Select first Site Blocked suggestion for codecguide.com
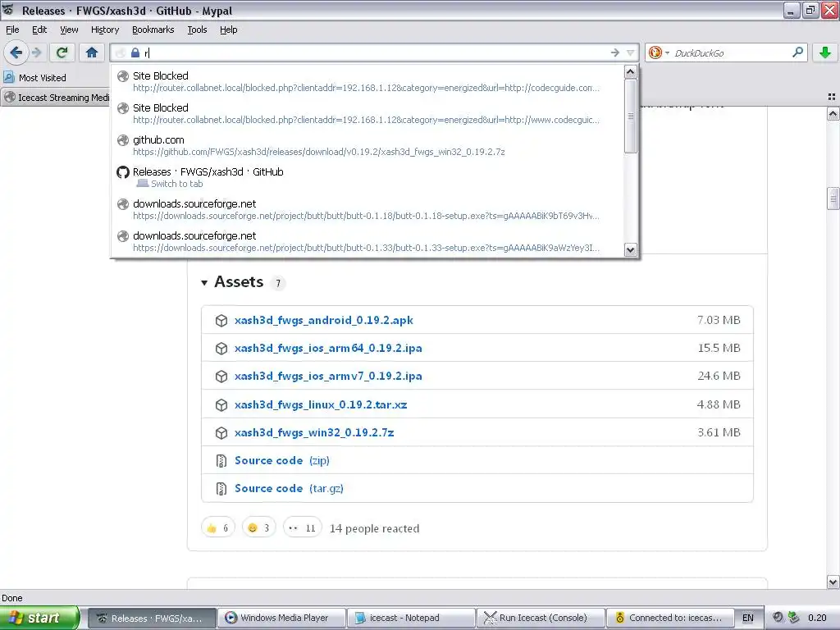Viewport: 840px width, 630px height. click(x=367, y=81)
